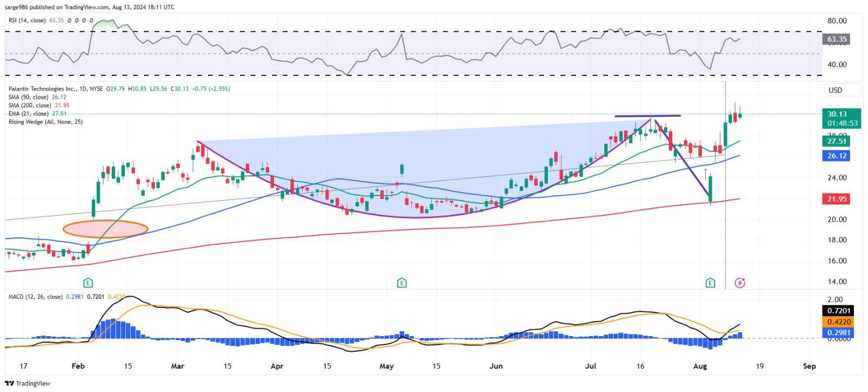868x392 pixels.
Task: Click the 2.00 MACD scale label
Action: click(835, 299)
